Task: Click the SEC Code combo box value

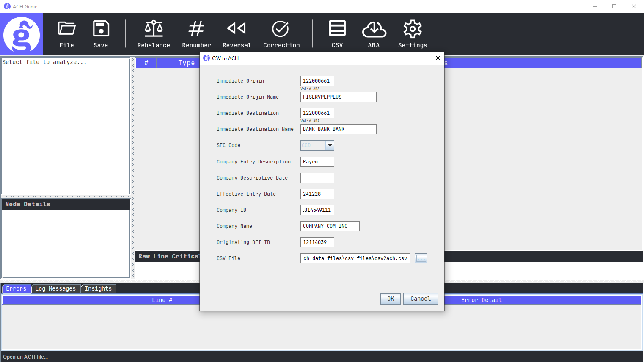Action: click(313, 145)
